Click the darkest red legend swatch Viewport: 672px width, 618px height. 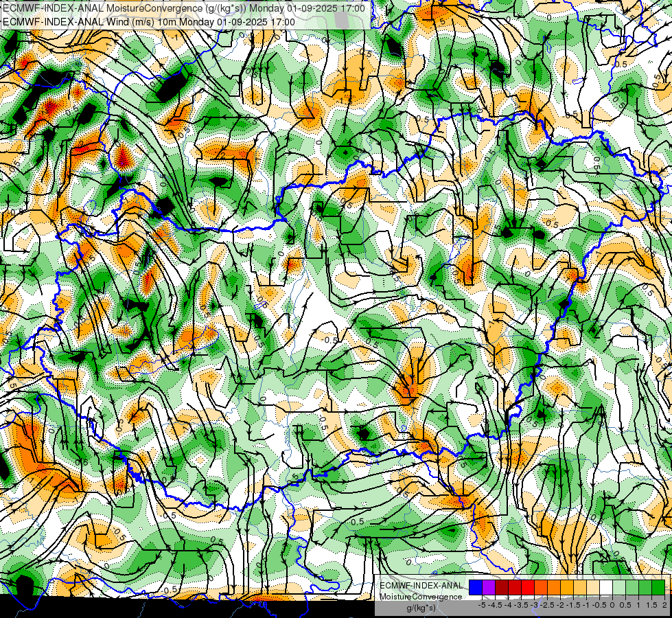(502, 588)
